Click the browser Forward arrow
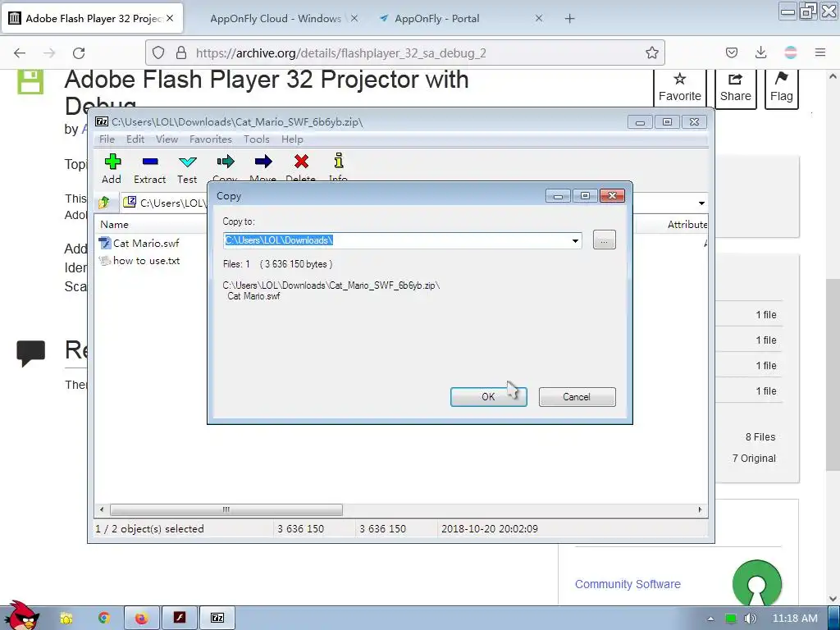Screen dimensions: 840x630 click(x=49, y=52)
